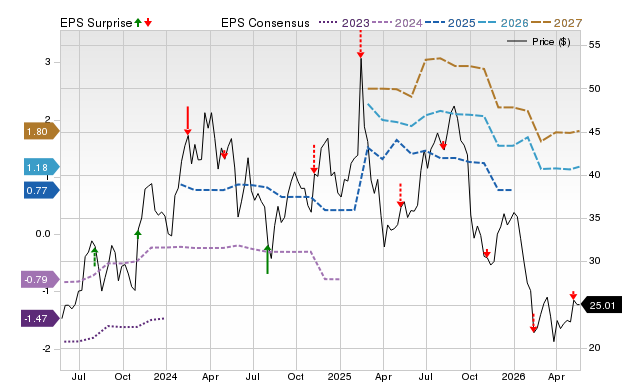The height and width of the screenshot is (382, 640).
Task: Click the 2025 label on the time axis
Action: pos(340,377)
